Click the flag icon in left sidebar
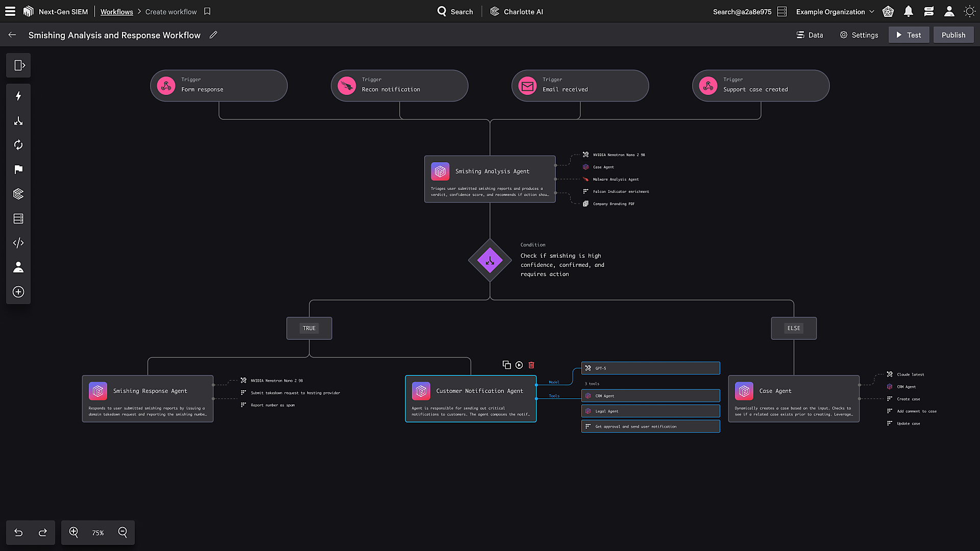This screenshot has height=551, width=980. coord(18,169)
